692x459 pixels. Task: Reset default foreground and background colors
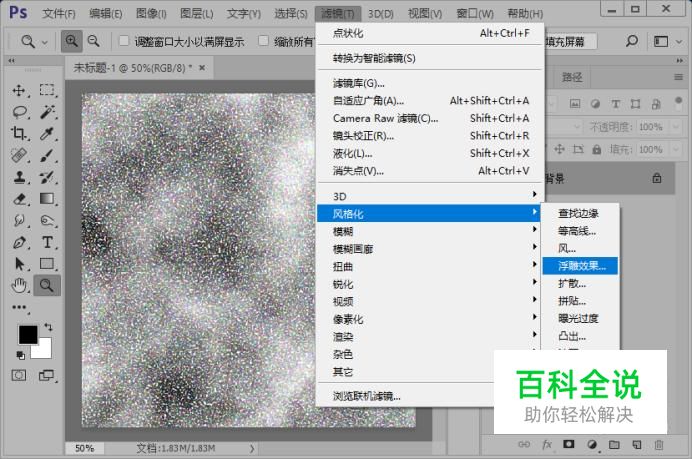coord(21,355)
